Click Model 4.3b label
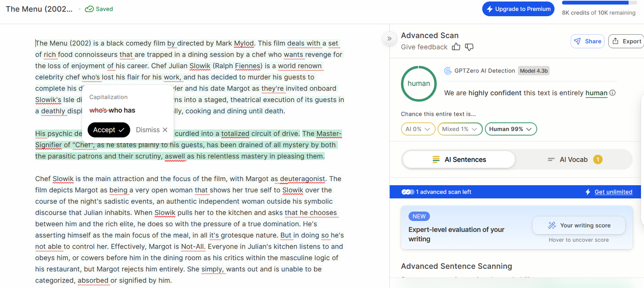The image size is (644, 288). pos(534,70)
